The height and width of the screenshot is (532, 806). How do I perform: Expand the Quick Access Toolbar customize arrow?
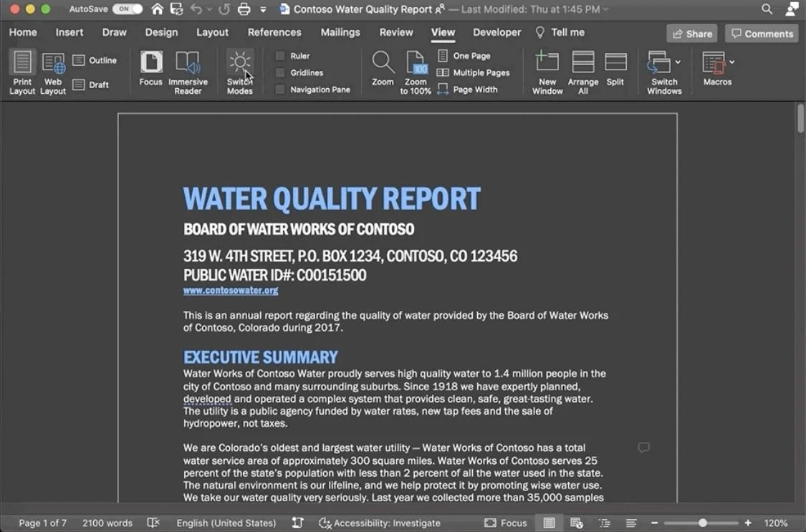(263, 9)
